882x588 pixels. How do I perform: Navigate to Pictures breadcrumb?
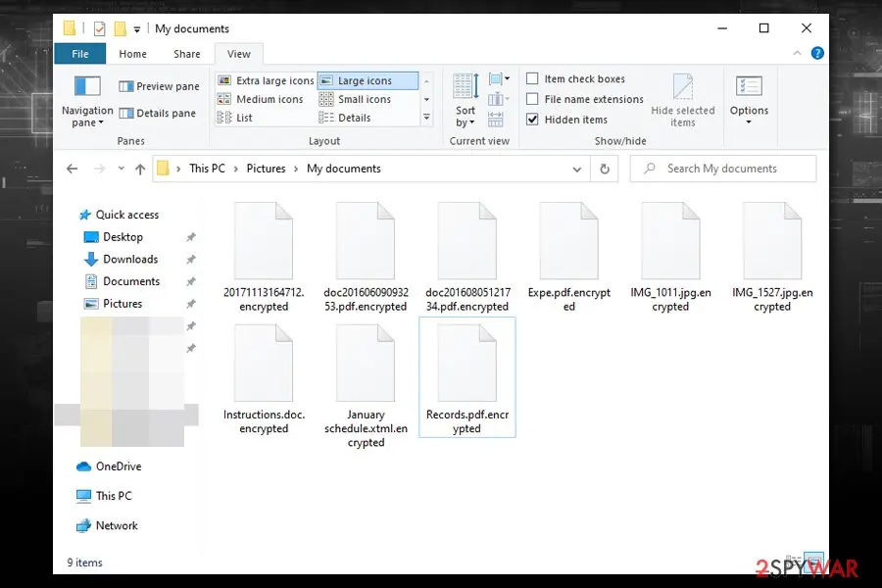point(266,169)
